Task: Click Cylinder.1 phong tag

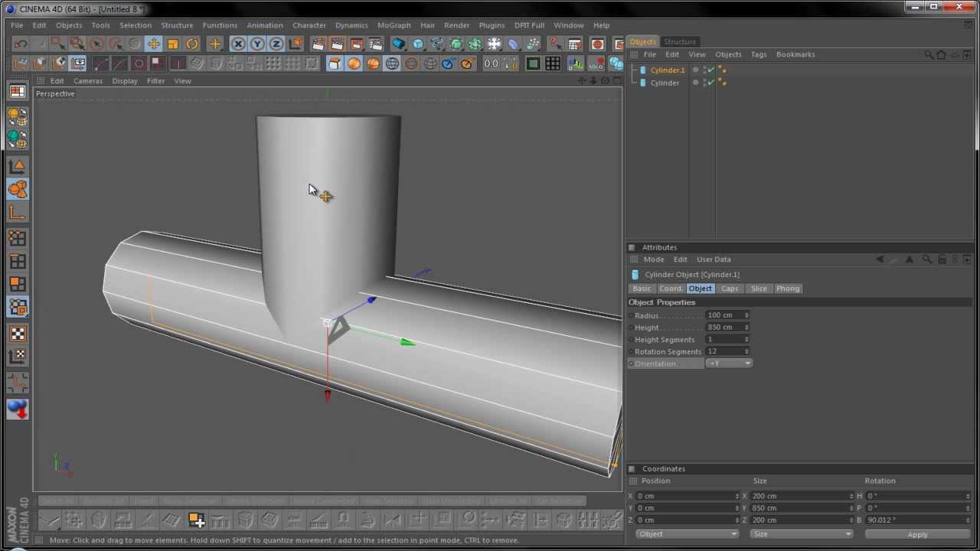Action: pos(722,70)
